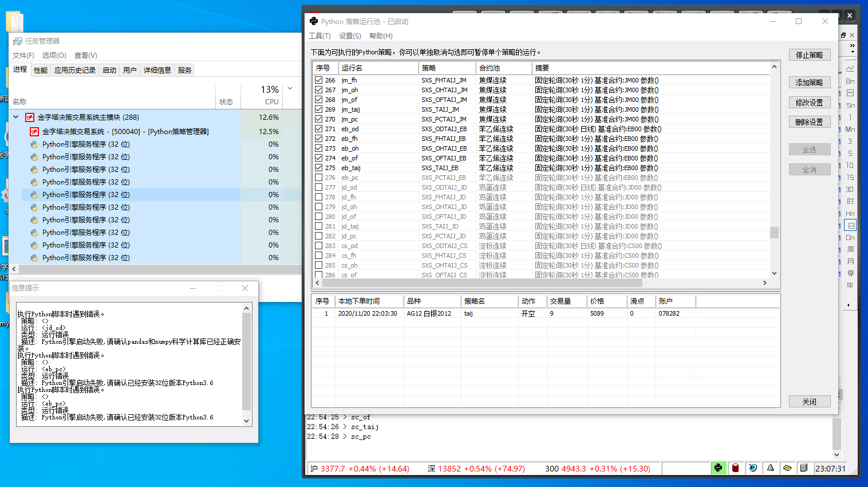The height and width of the screenshot is (487, 868).
Task: Select the 30 minute period icon
Action: (x=850, y=190)
